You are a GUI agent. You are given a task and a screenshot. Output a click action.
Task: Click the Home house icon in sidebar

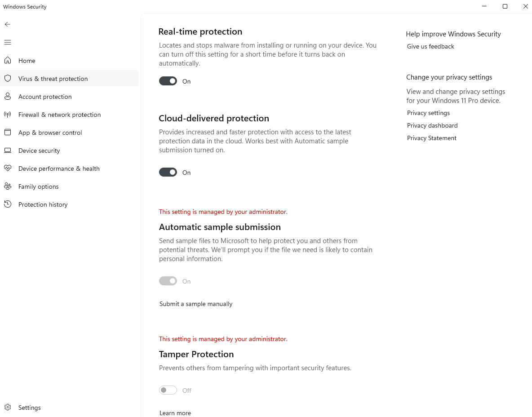(x=8, y=60)
